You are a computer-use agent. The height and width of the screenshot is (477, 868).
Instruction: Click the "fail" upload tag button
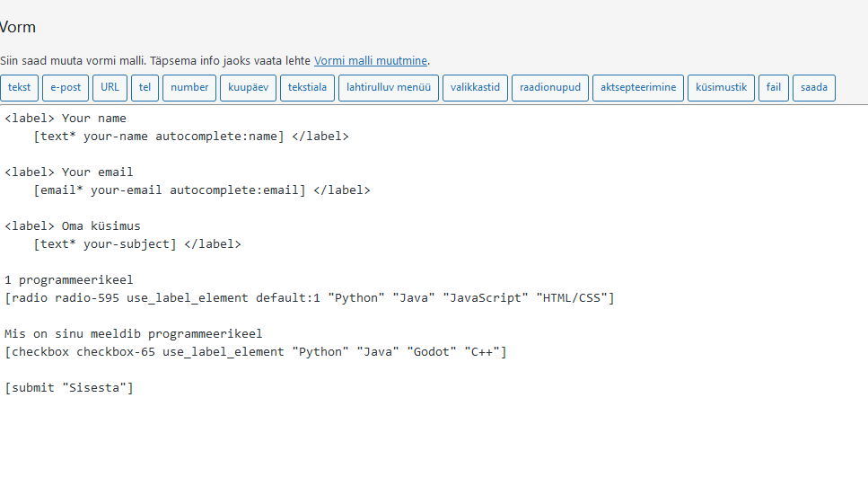pyautogui.click(x=773, y=88)
